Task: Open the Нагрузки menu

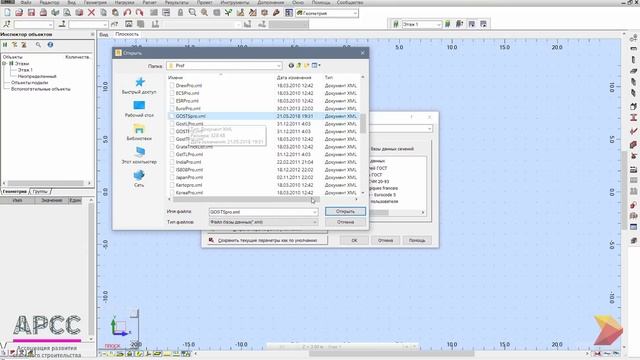Action: click(124, 2)
